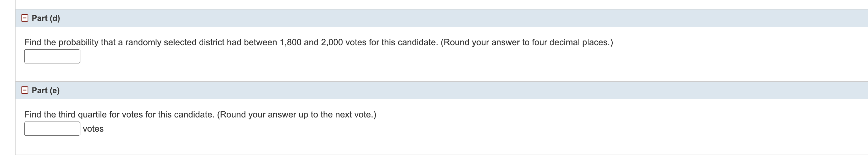Click "Find the third" at start of Part (e)

pos(46,115)
